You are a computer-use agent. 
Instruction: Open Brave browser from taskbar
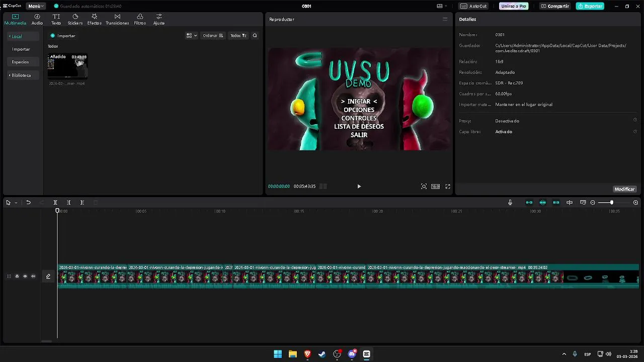pos(307,354)
